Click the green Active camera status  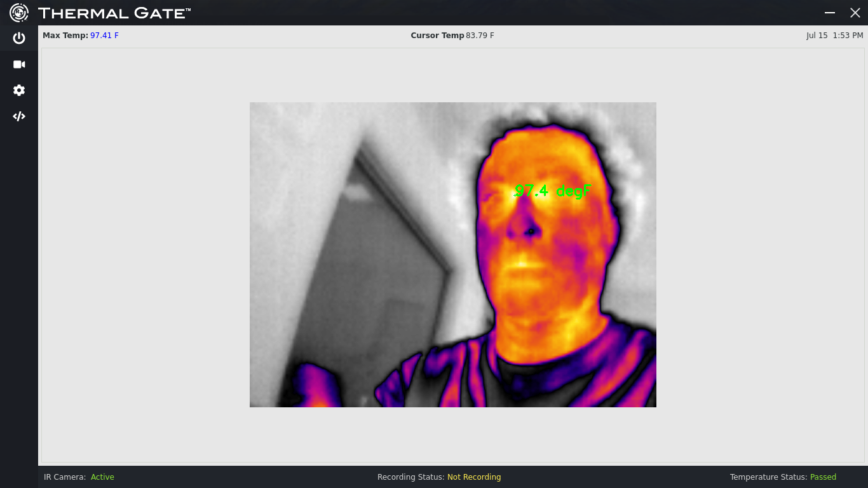102,477
